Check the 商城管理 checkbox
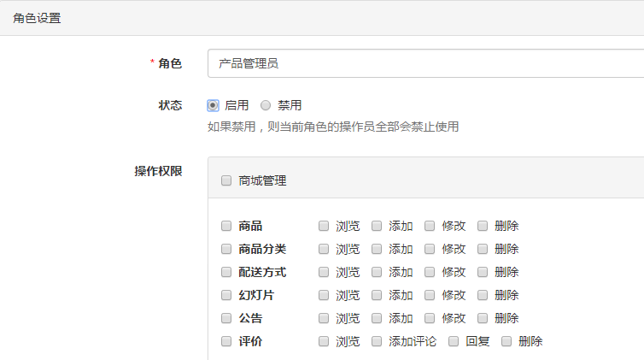The height and width of the screenshot is (360, 644). (226, 180)
